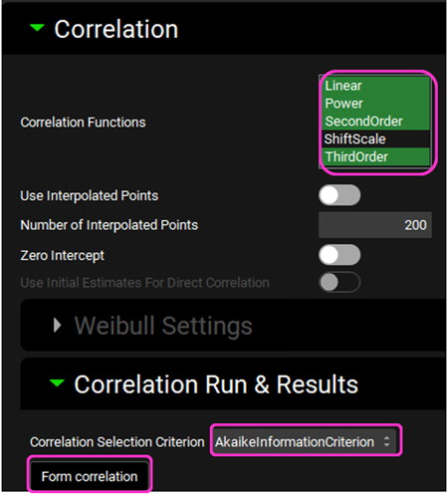
Task: Select Linear in Correlation Functions list
Action: click(375, 86)
